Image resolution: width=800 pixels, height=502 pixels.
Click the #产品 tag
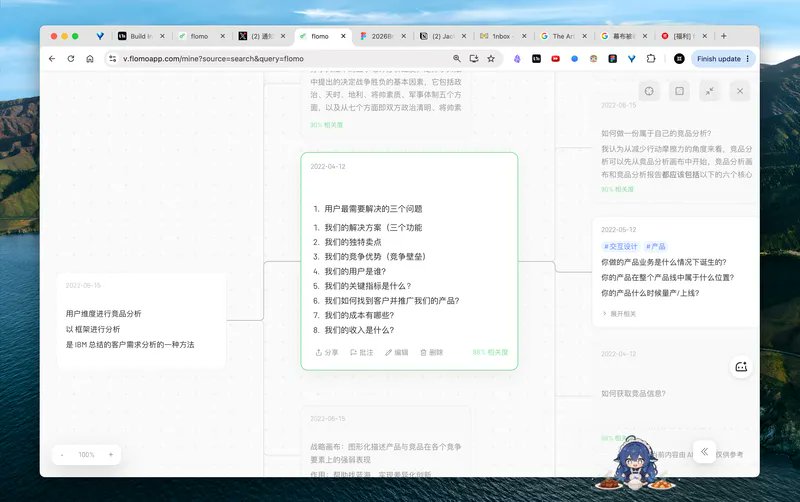656,246
